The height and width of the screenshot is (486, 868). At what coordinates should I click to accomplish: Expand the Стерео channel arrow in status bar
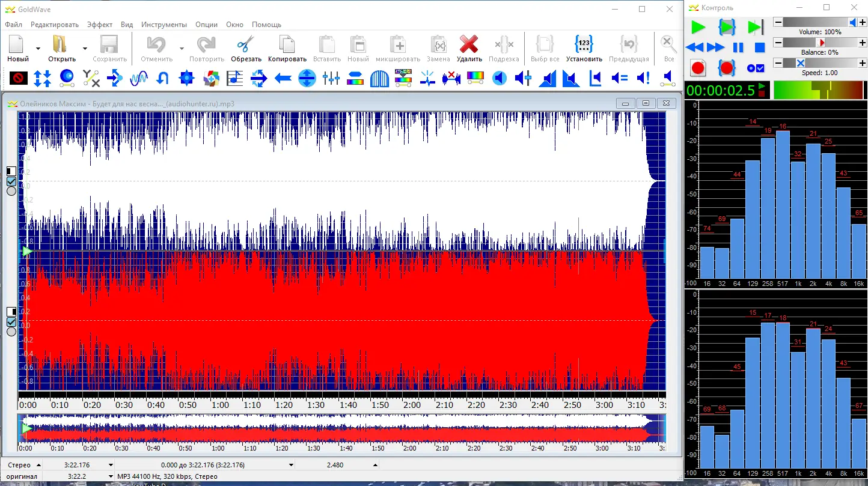(38, 465)
